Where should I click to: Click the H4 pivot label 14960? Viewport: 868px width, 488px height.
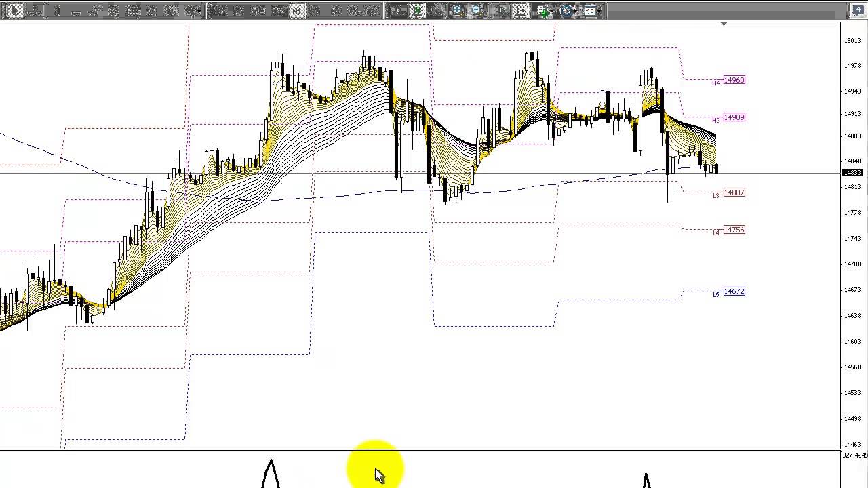[734, 80]
